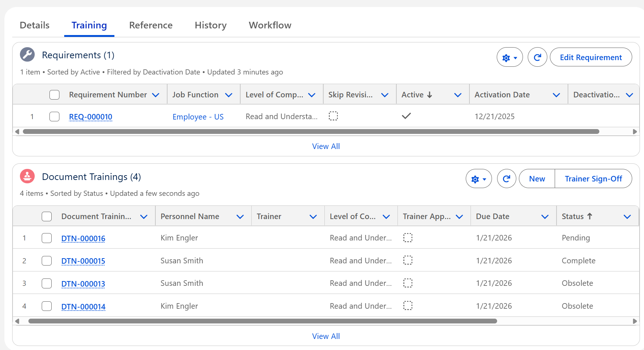Image resolution: width=644 pixels, height=350 pixels.
Task: Expand the Job Function column menu
Action: pos(229,95)
